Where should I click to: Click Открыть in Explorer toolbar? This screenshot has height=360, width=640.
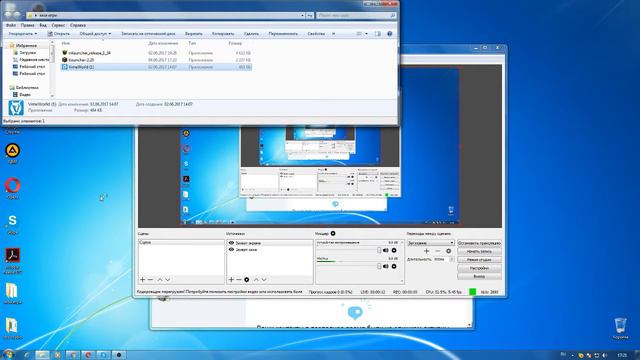click(x=59, y=34)
